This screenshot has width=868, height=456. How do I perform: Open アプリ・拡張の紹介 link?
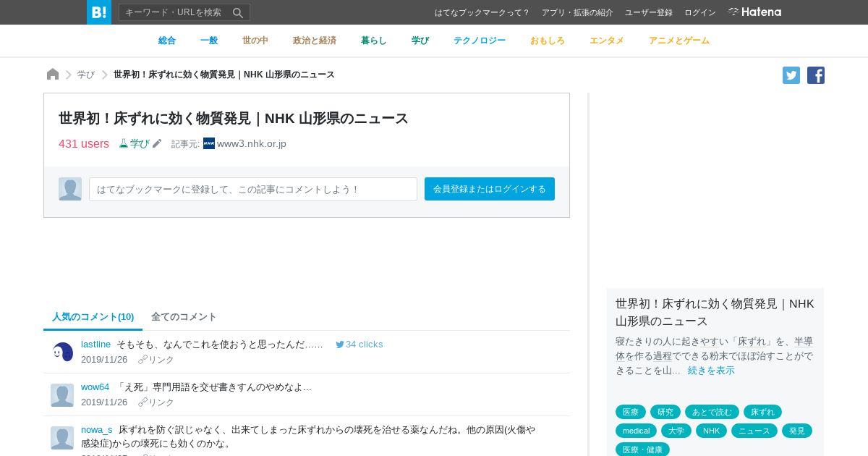point(577,12)
